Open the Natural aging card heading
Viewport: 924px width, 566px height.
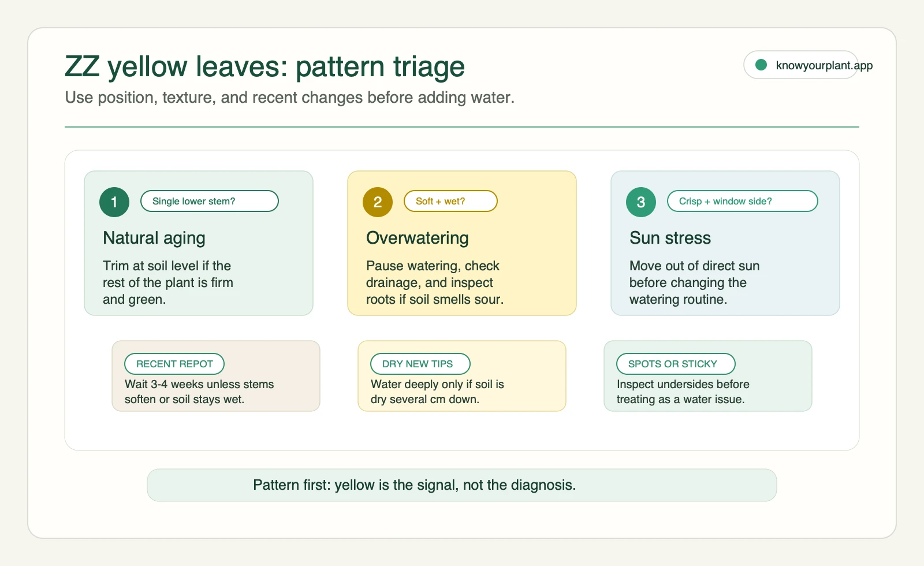point(154,238)
